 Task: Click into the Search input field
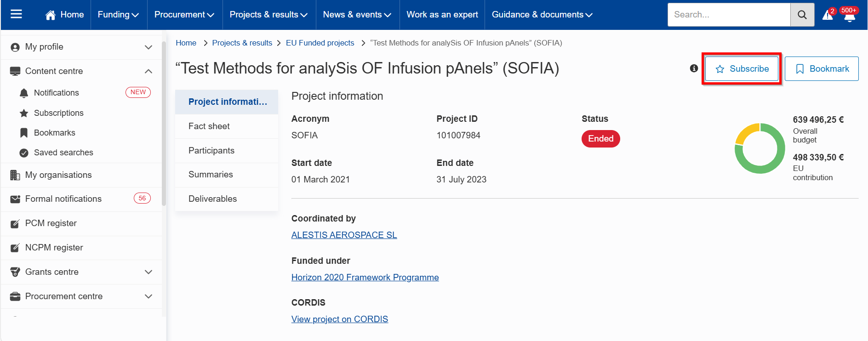(729, 15)
